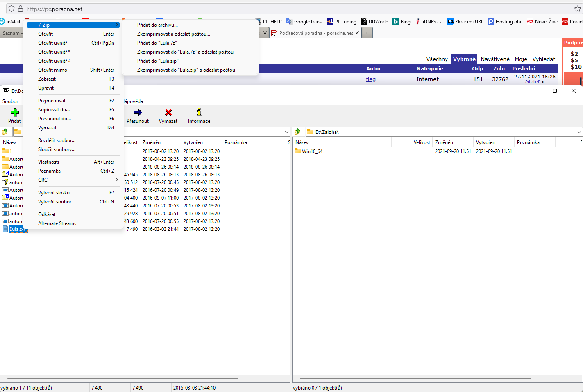Go up one folder in the left panel

[x=5, y=132]
